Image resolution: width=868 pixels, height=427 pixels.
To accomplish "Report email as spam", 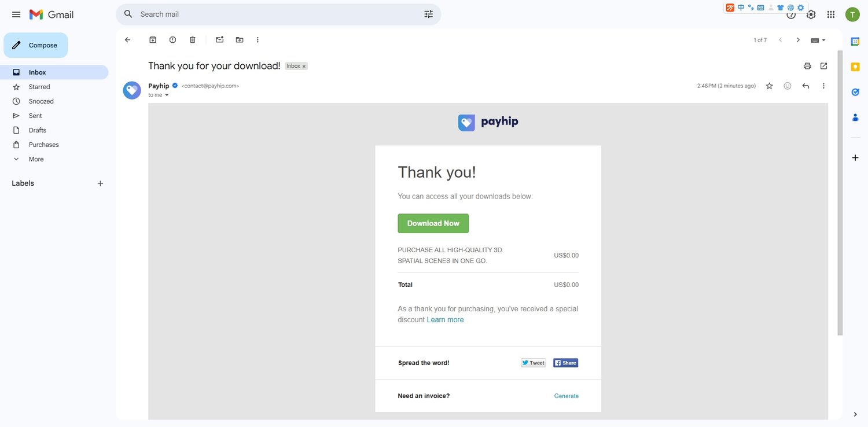I will click(x=172, y=40).
